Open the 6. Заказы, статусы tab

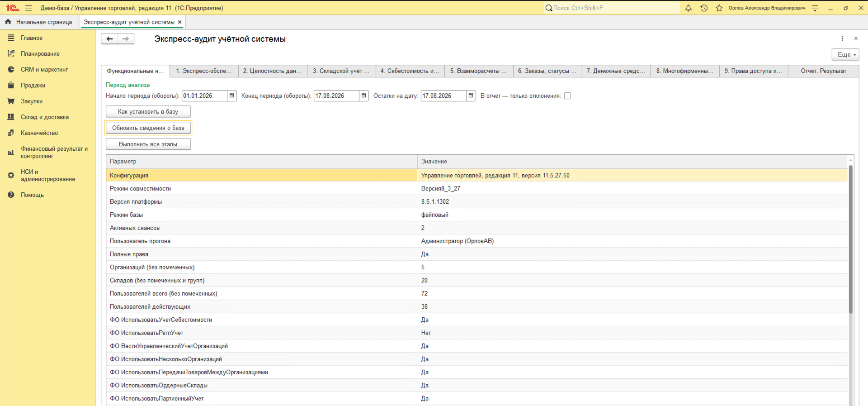(x=547, y=71)
